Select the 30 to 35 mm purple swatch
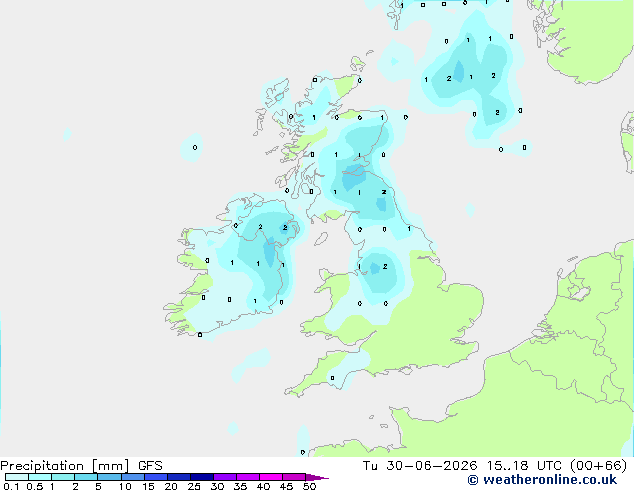This screenshot has width=634, height=490. [x=225, y=477]
